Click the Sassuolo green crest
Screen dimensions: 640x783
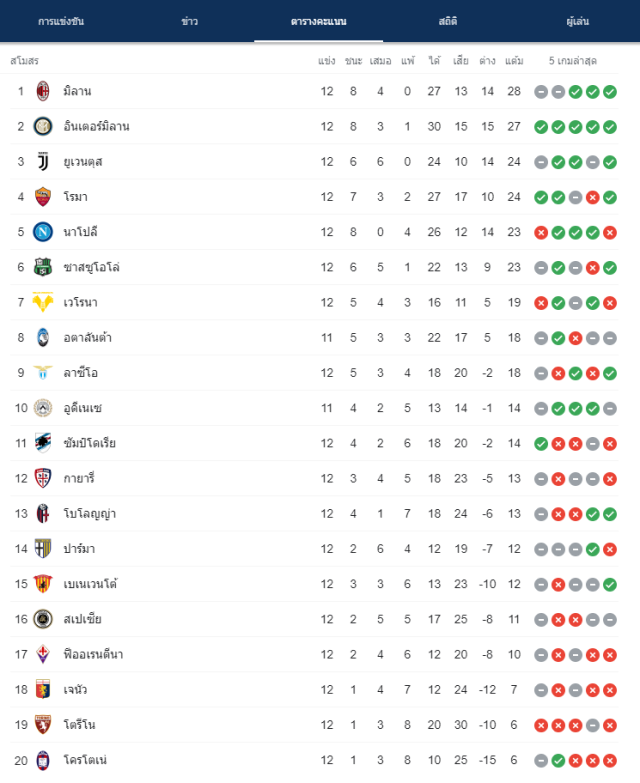[43, 267]
